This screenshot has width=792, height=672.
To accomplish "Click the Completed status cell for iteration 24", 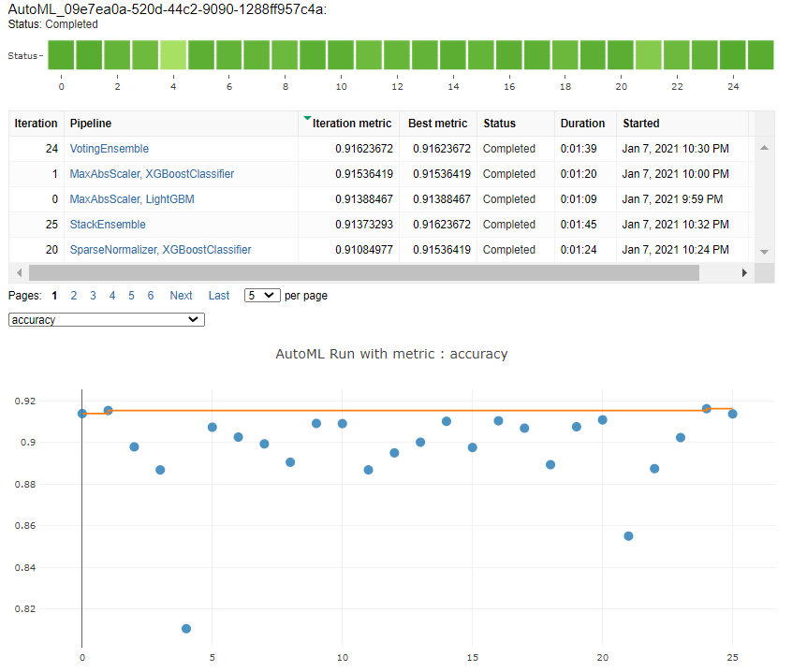I will 508,149.
